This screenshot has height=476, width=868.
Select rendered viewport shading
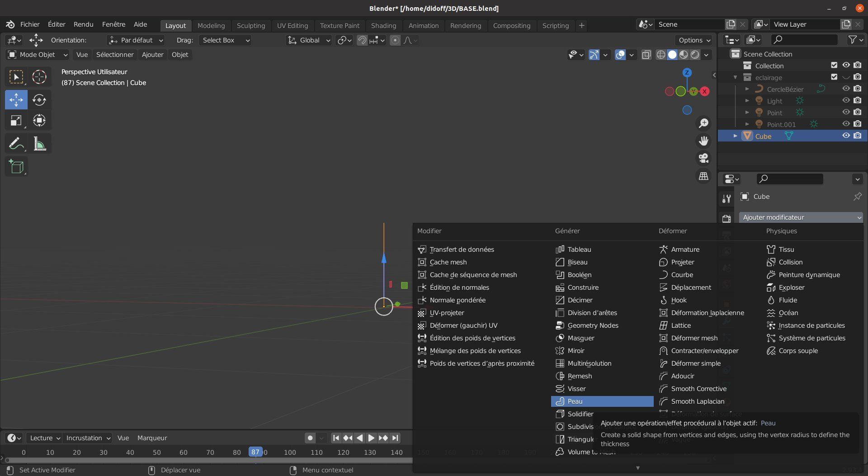click(695, 55)
